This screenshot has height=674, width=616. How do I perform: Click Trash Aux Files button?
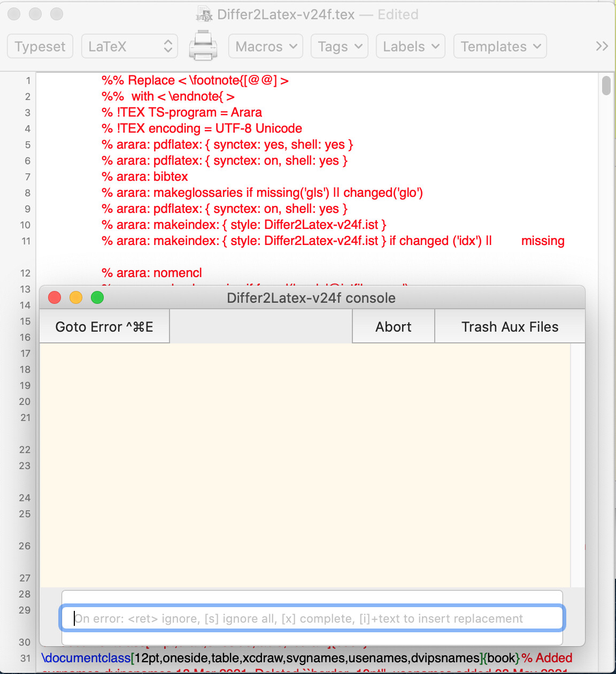pos(510,327)
